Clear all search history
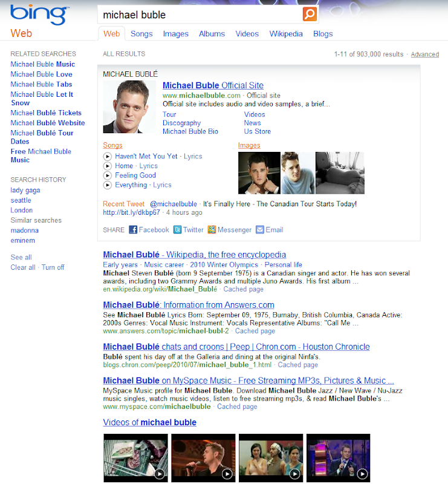This screenshot has height=484, width=448. click(x=23, y=267)
